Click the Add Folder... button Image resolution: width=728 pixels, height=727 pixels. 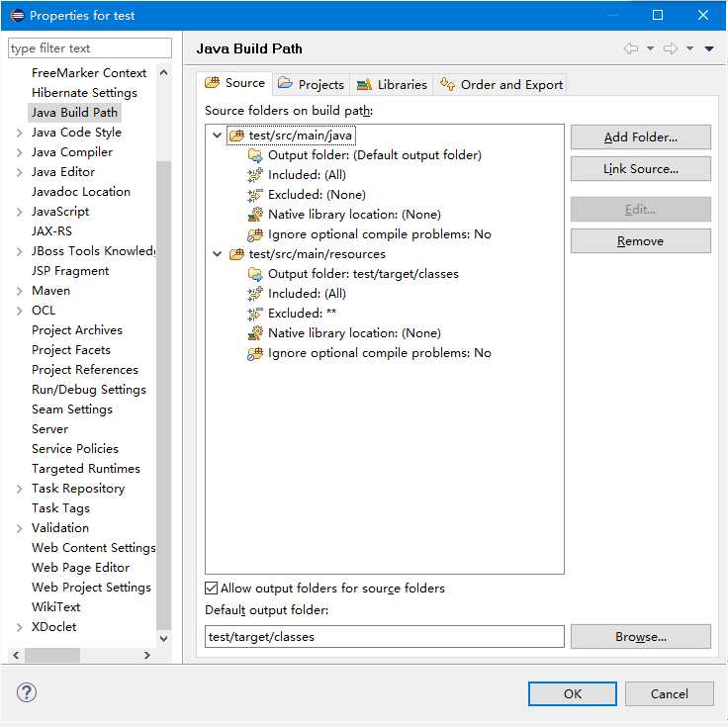[x=640, y=136]
